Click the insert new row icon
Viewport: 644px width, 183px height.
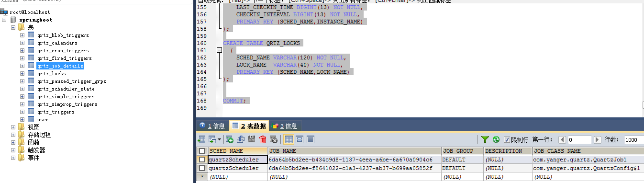coord(230,139)
